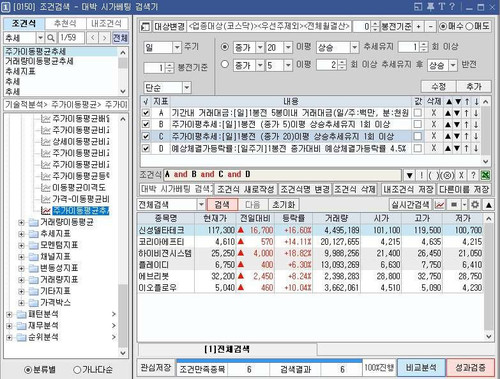Click the panel toggle icon left of 대상변경
This screenshot has height=379, width=500.
click(145, 27)
